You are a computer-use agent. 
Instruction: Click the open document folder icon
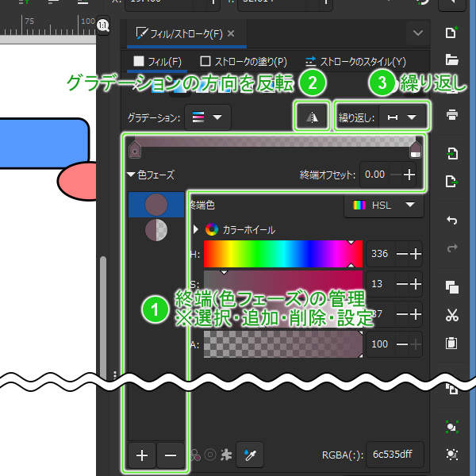(451, 59)
